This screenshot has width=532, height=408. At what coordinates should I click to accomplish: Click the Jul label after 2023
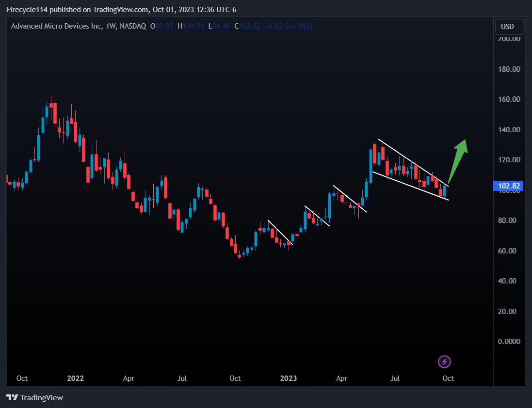395,378
